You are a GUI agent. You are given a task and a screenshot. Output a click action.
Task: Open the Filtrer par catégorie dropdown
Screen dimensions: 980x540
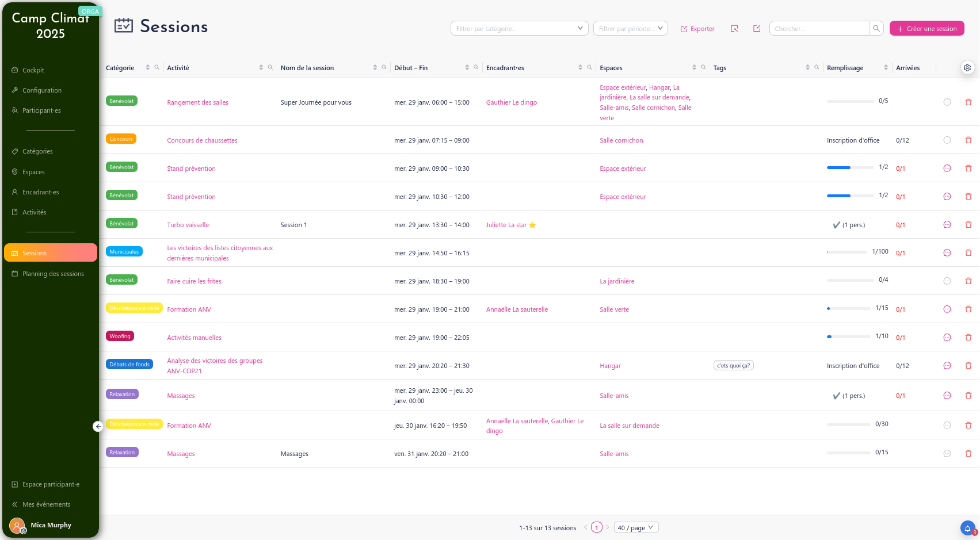coord(519,28)
